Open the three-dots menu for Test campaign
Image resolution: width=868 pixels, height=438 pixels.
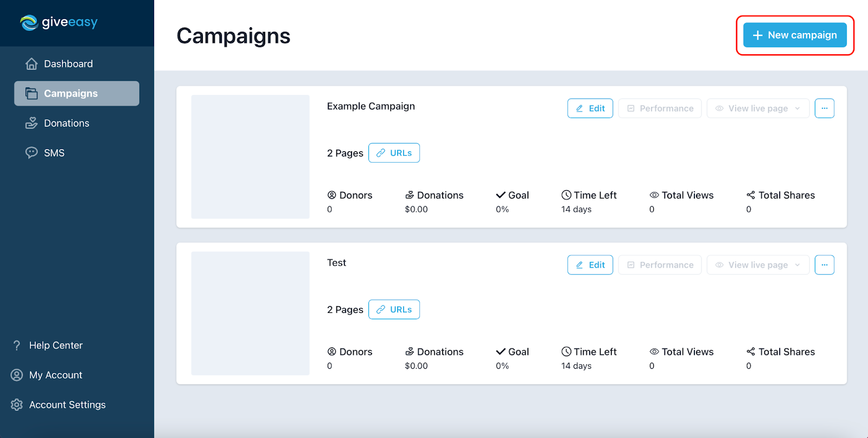(824, 265)
